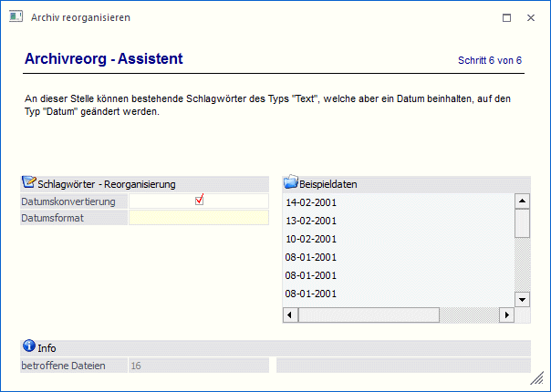551x392 pixels.
Task: Click the betroffene Dateien value field
Action: [198, 366]
